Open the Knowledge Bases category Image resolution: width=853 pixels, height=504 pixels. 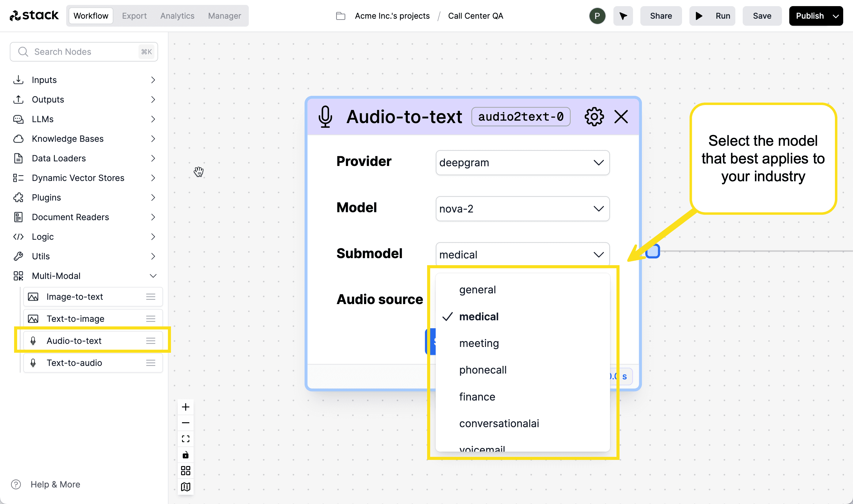click(x=84, y=139)
